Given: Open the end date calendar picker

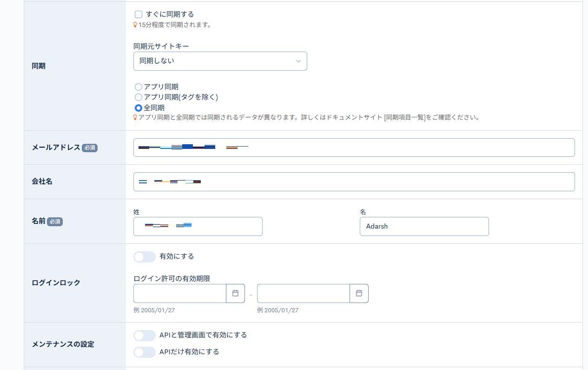Looking at the screenshot, I should [359, 293].
